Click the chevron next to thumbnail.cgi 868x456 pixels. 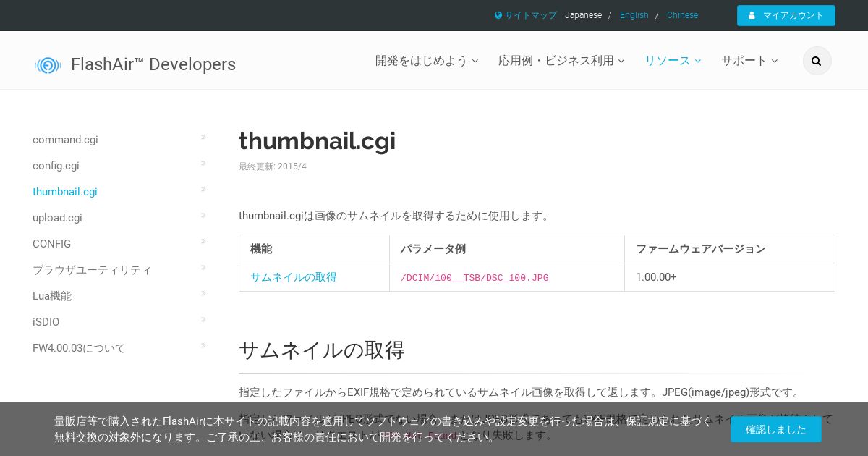[203, 189]
